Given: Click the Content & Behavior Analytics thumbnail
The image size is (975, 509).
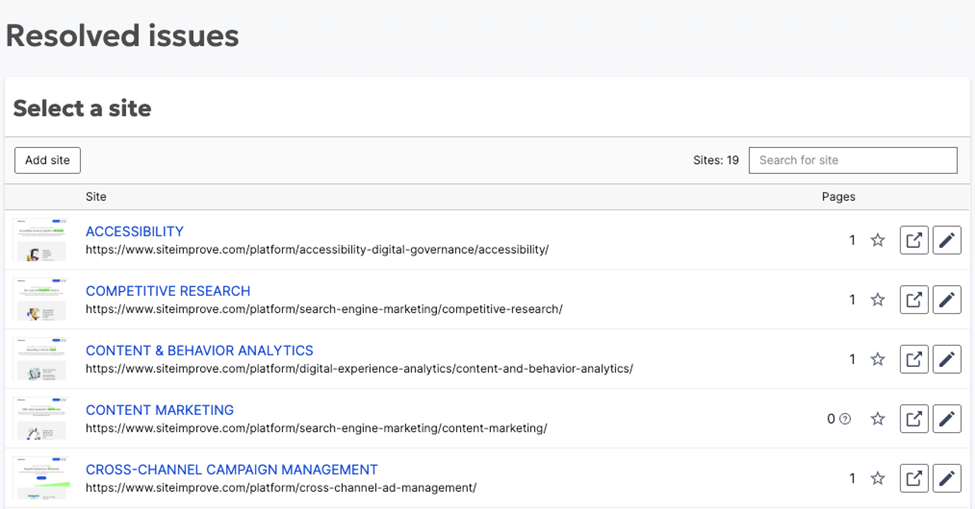Looking at the screenshot, I should pos(40,359).
